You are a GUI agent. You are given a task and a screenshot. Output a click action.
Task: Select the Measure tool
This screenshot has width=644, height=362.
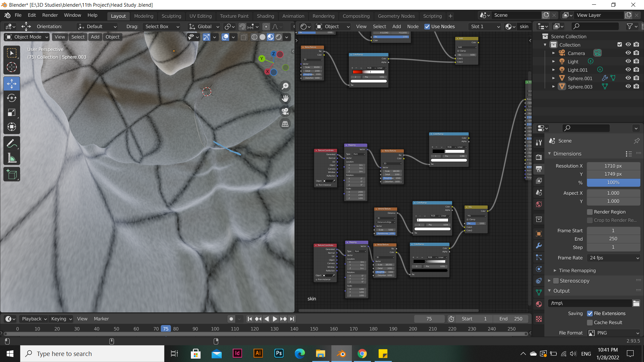click(12, 158)
